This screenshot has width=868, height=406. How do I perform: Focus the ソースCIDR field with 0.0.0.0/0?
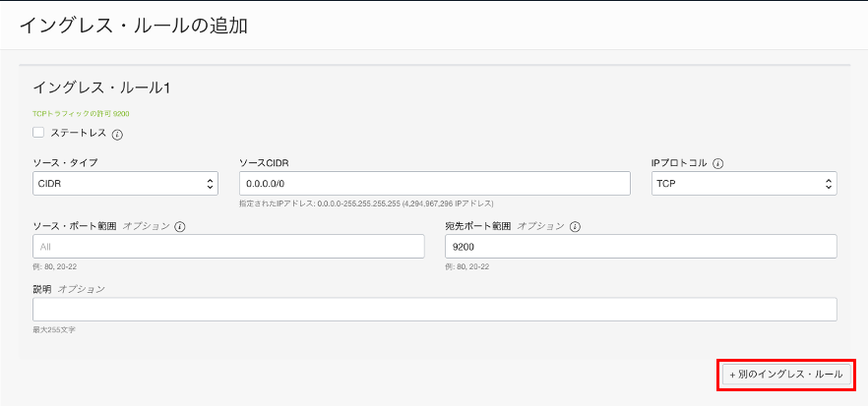434,184
